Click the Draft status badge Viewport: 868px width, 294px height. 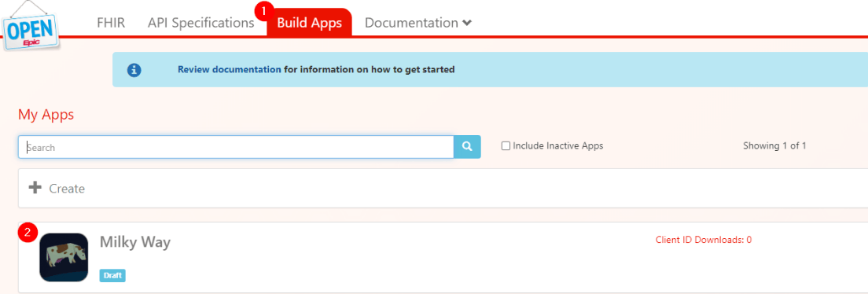112,275
